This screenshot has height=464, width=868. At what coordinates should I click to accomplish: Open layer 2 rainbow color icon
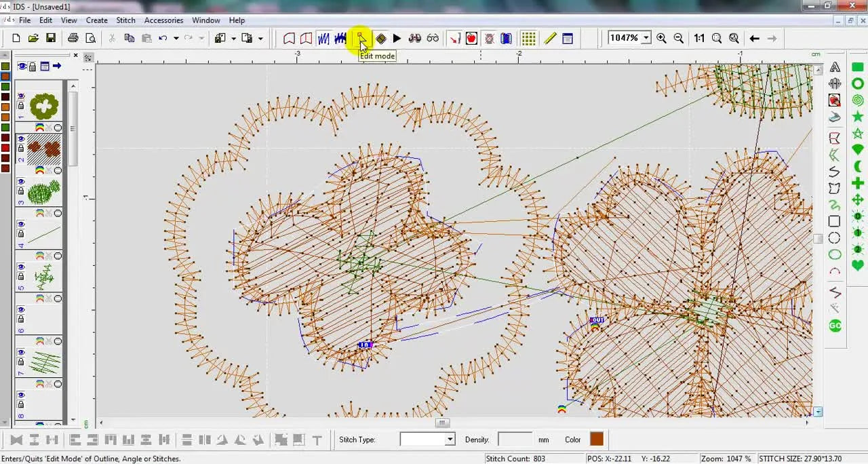click(40, 170)
